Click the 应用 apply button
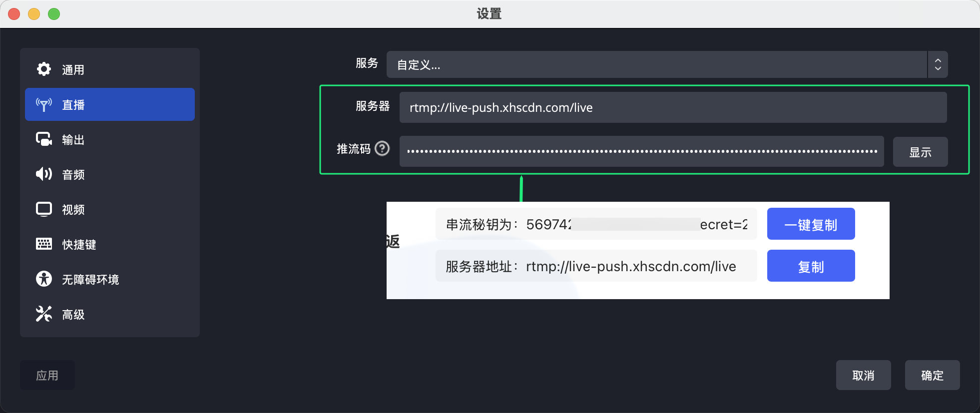 47,375
